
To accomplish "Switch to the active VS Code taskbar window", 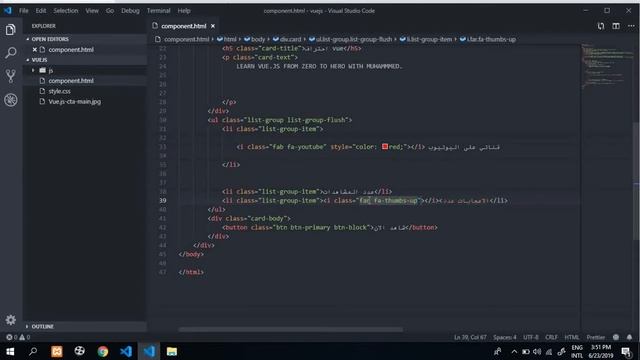I will coord(149,351).
